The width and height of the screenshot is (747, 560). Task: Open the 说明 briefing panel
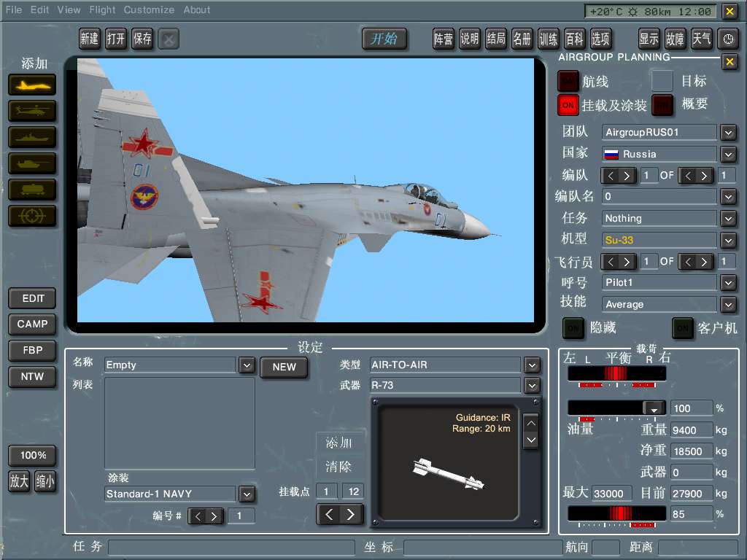click(x=469, y=39)
